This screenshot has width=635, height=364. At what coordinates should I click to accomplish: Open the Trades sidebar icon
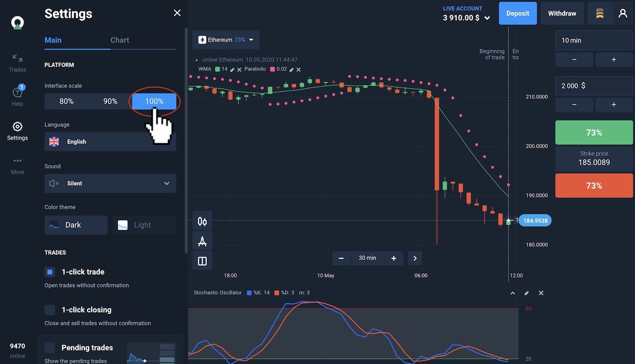[18, 63]
